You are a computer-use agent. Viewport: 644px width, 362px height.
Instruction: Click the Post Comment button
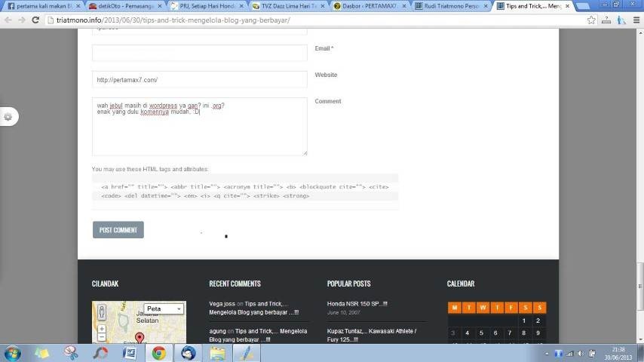(x=118, y=230)
